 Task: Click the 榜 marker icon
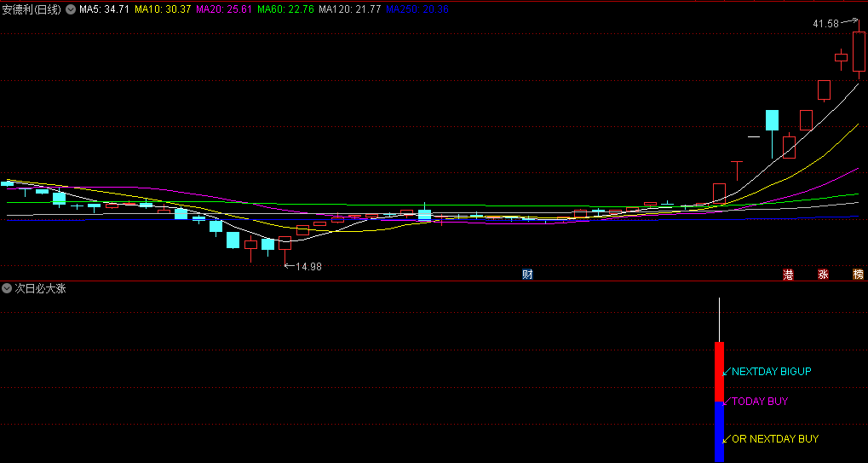(858, 275)
